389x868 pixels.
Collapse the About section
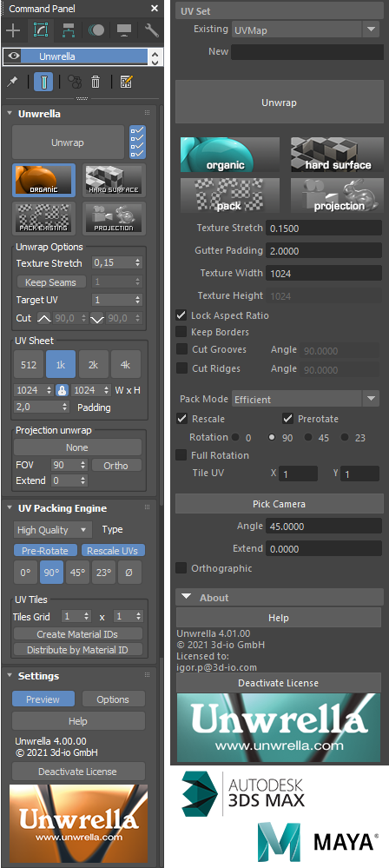187,597
